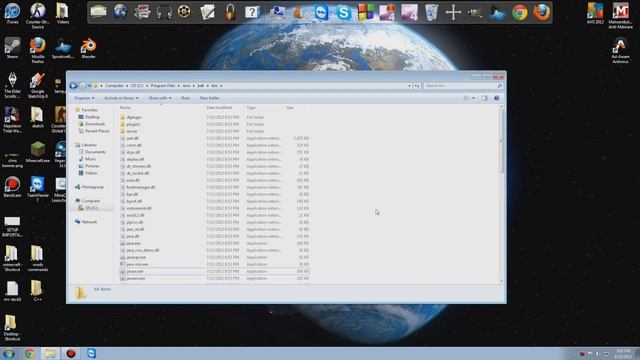Open the Elder Scrolls Skyrim shortcut
The image size is (640, 360).
pos(12,85)
